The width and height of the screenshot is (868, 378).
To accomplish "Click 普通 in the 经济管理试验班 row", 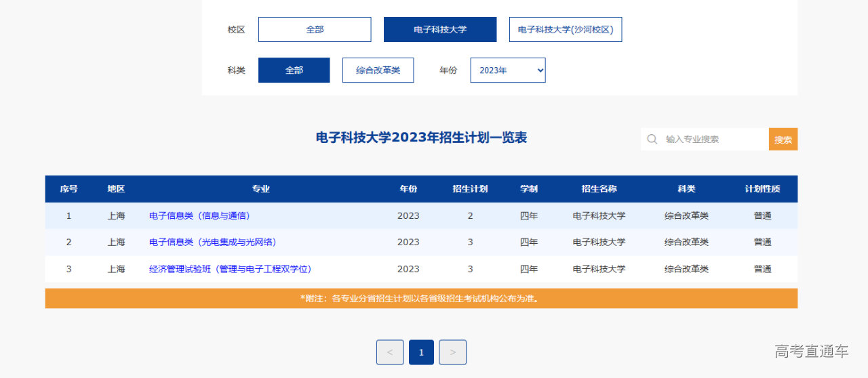I will 762,269.
